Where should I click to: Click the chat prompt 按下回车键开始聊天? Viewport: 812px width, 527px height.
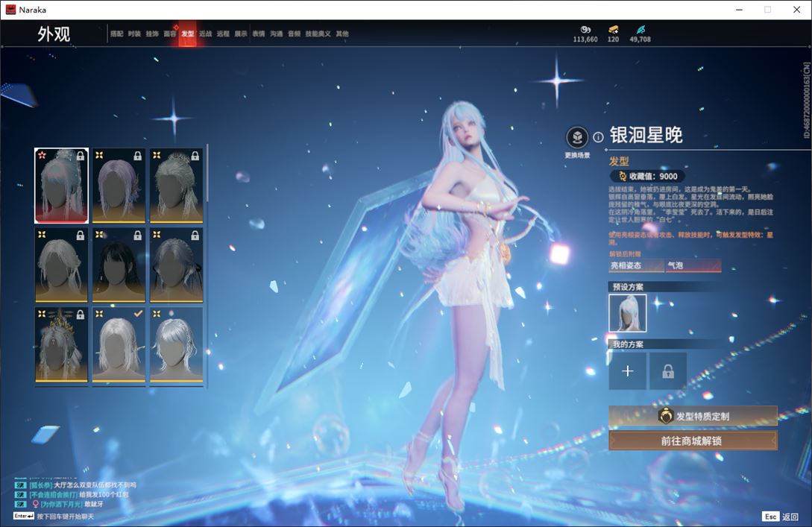tap(66, 517)
